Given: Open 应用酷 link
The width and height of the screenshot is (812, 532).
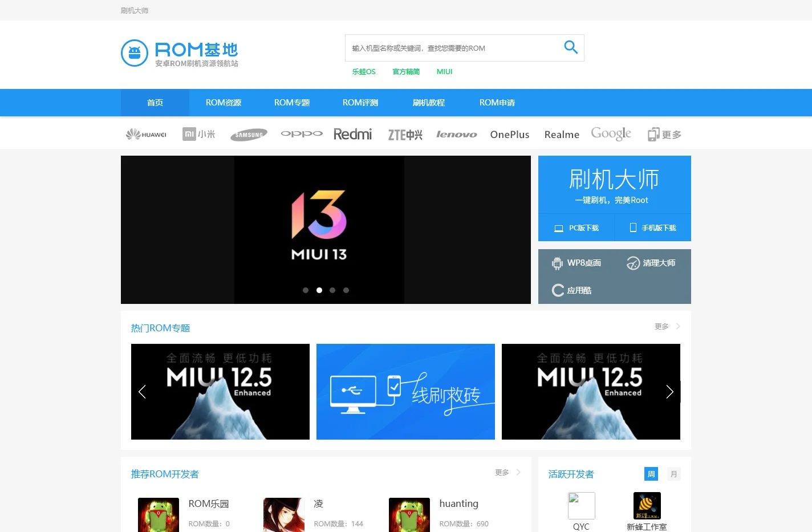Looking at the screenshot, I should (572, 290).
